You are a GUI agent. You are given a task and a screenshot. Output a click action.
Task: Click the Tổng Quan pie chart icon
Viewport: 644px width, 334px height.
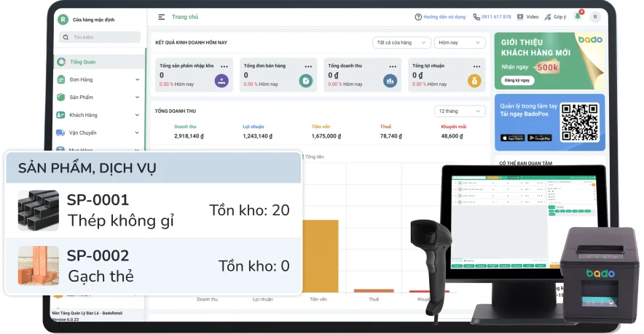point(61,62)
